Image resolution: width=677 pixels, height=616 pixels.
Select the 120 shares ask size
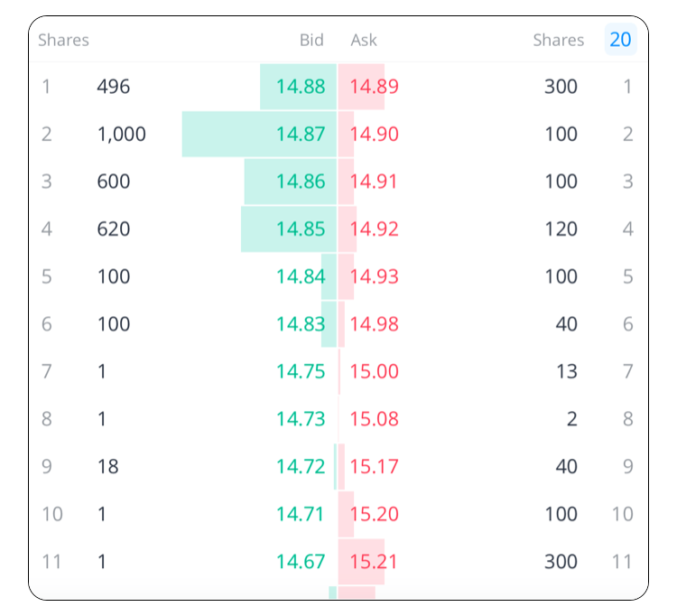tap(561, 229)
